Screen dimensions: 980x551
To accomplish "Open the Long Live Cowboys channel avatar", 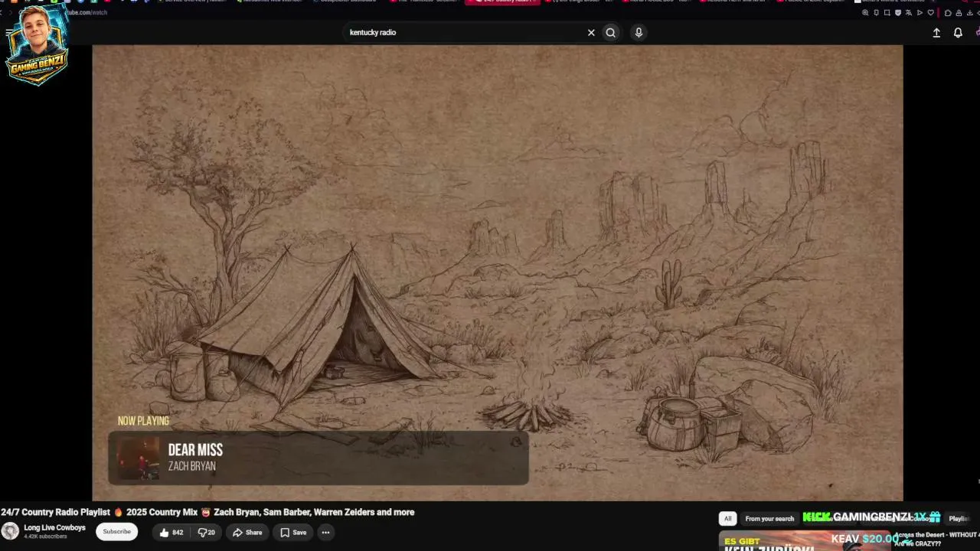I will 10,532.
